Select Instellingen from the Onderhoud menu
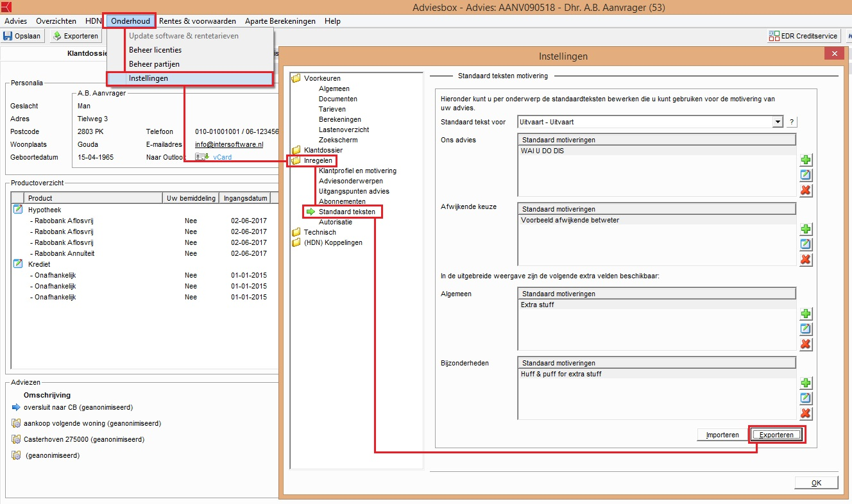852x504 pixels. pyautogui.click(x=148, y=78)
